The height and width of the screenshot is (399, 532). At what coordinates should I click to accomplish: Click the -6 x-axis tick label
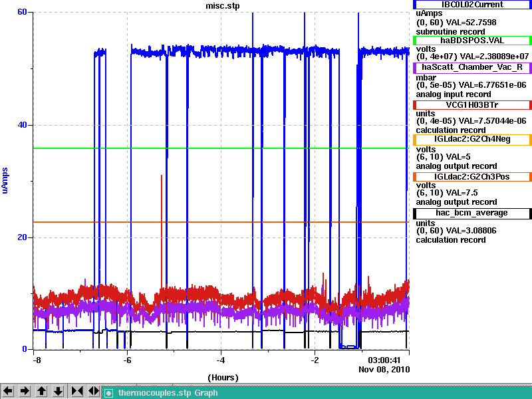point(127,360)
